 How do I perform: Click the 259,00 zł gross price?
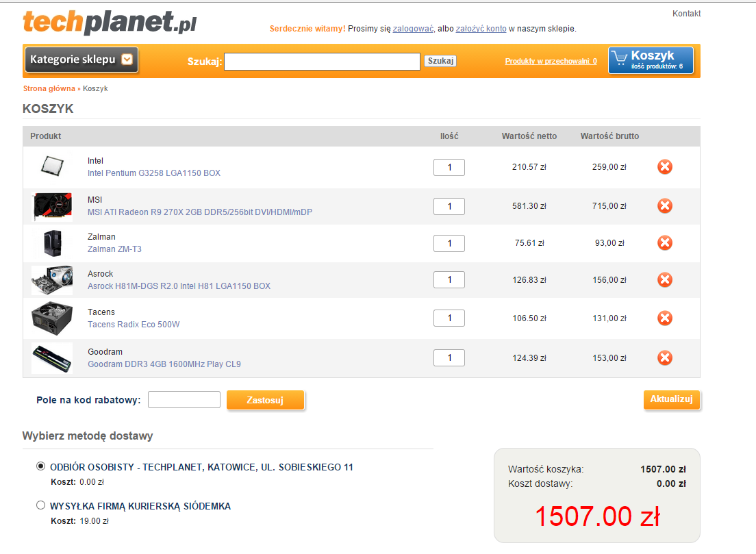pyautogui.click(x=609, y=167)
